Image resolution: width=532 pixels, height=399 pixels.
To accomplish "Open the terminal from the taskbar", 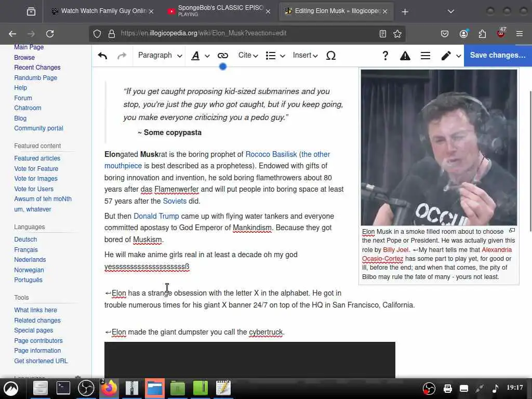I will click(63, 388).
